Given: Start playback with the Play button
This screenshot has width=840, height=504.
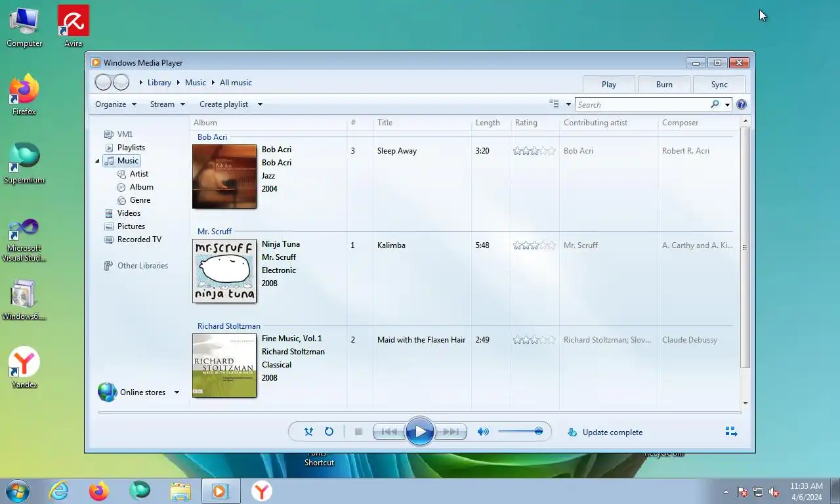Looking at the screenshot, I should pos(419,432).
